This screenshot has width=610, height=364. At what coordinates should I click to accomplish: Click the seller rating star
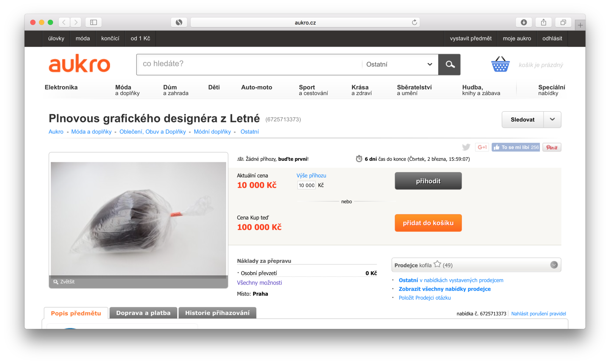coord(437,264)
